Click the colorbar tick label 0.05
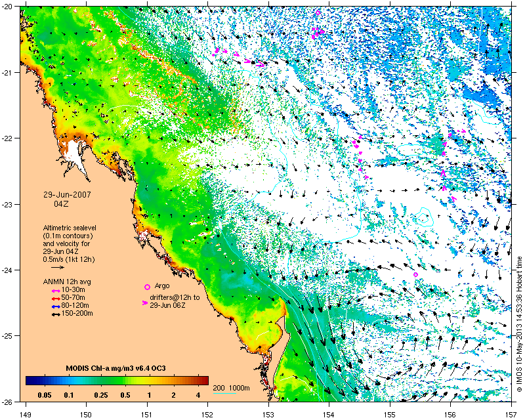The width and height of the screenshot is (525, 420). 45,395
